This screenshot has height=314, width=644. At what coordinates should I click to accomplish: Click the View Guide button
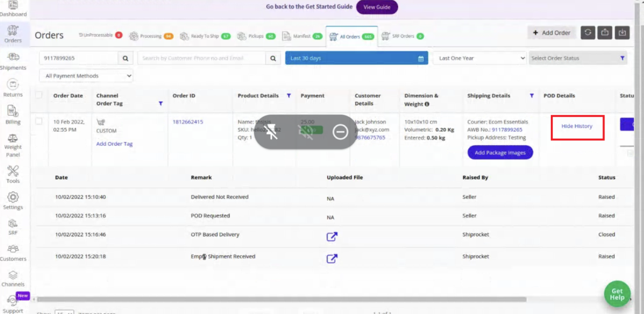[377, 7]
